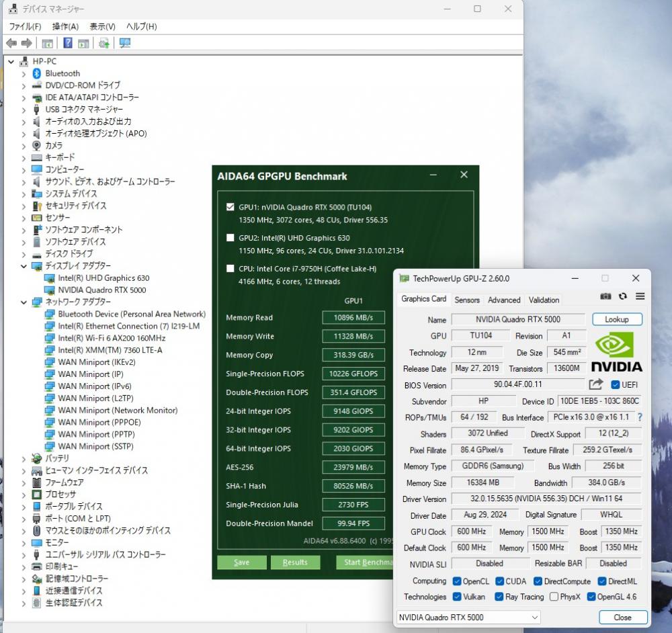672x633 pixels.
Task: Click the Memory Read result 10896 MB/s
Action: pos(353,318)
